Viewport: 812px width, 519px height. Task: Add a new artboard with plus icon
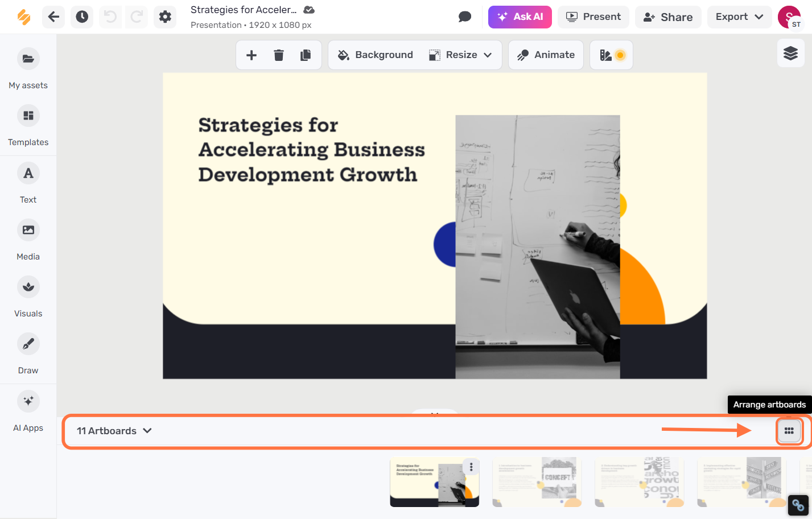point(252,55)
